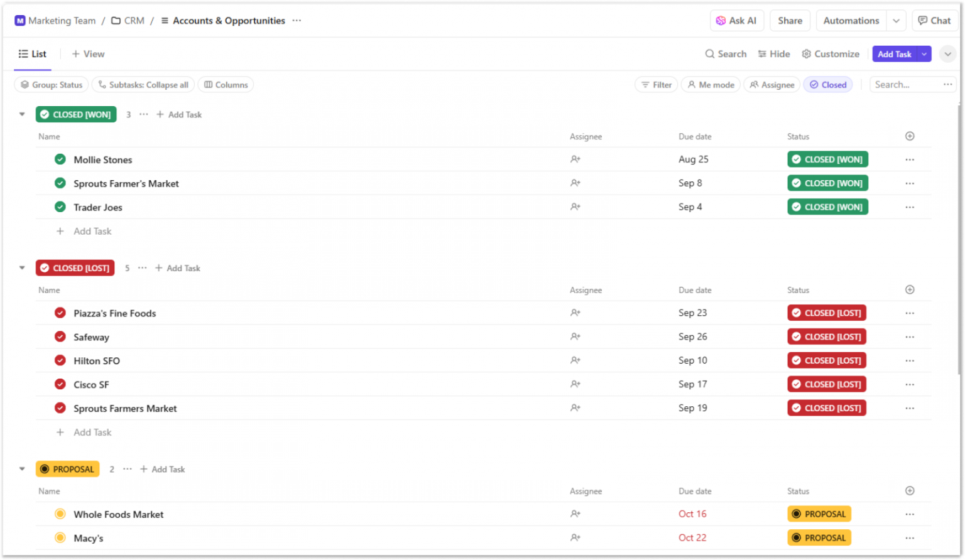
Task: Open list options next to Accounts & Opportunities
Action: pos(297,21)
